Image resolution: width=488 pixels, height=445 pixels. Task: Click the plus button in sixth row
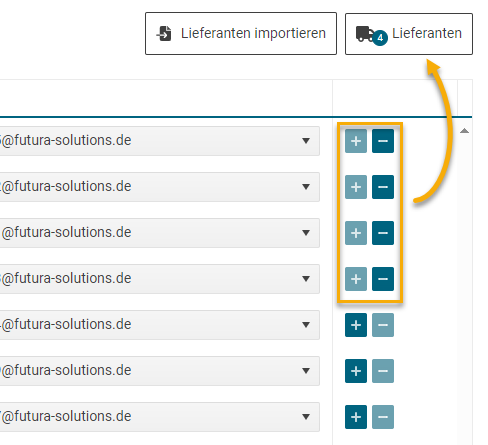(356, 371)
